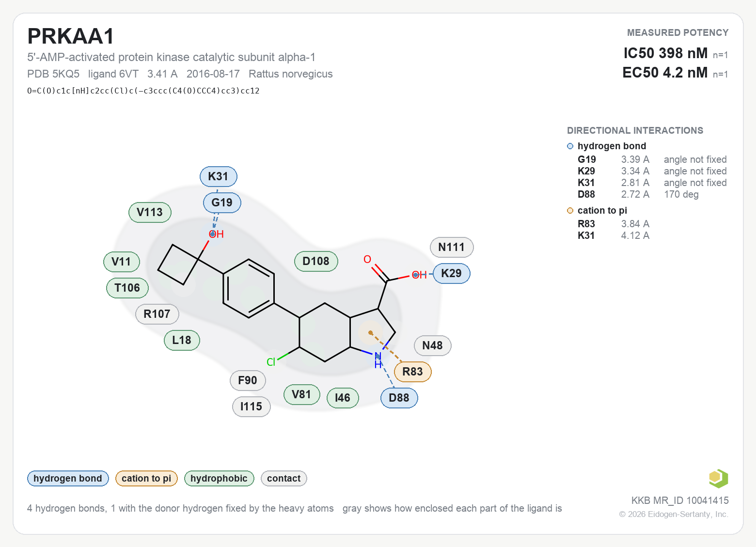This screenshot has height=547, width=756.
Task: Select the I46 residue label
Action: point(343,398)
